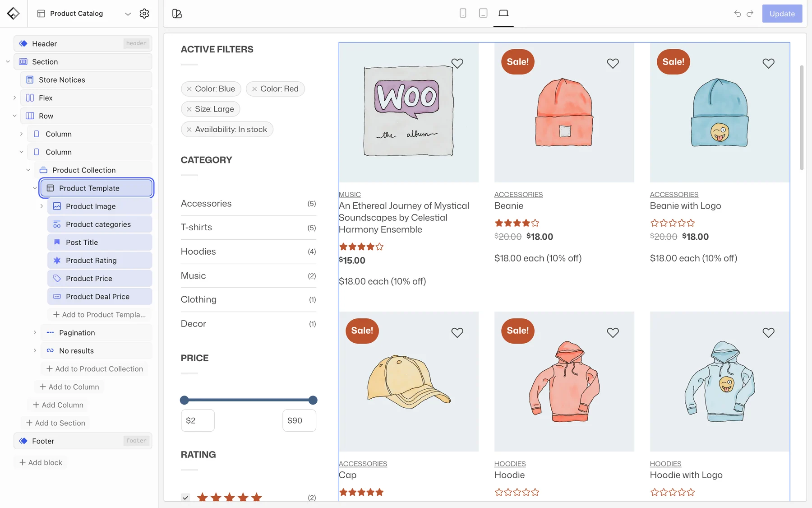Select the Footer tree item
This screenshot has height=508, width=812.
coord(83,441)
